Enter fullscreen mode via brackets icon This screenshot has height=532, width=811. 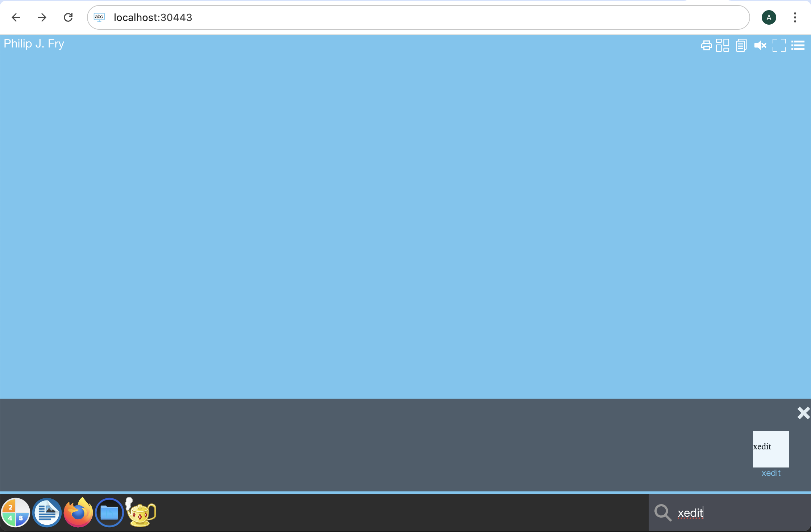[779, 46]
